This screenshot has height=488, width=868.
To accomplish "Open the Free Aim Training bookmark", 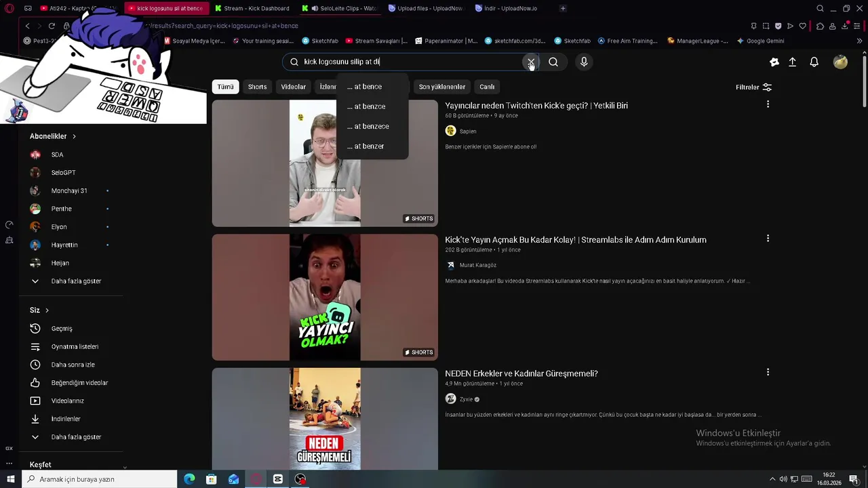I will [x=627, y=41].
